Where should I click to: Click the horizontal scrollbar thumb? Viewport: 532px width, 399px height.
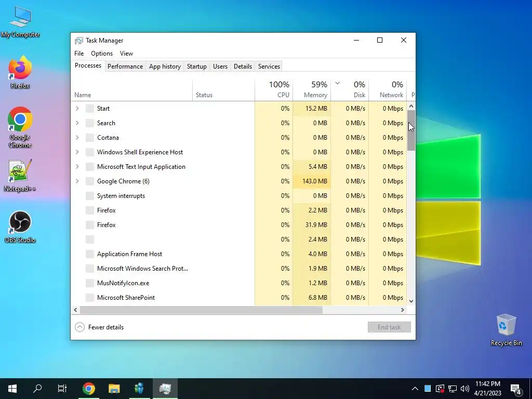[x=201, y=310]
